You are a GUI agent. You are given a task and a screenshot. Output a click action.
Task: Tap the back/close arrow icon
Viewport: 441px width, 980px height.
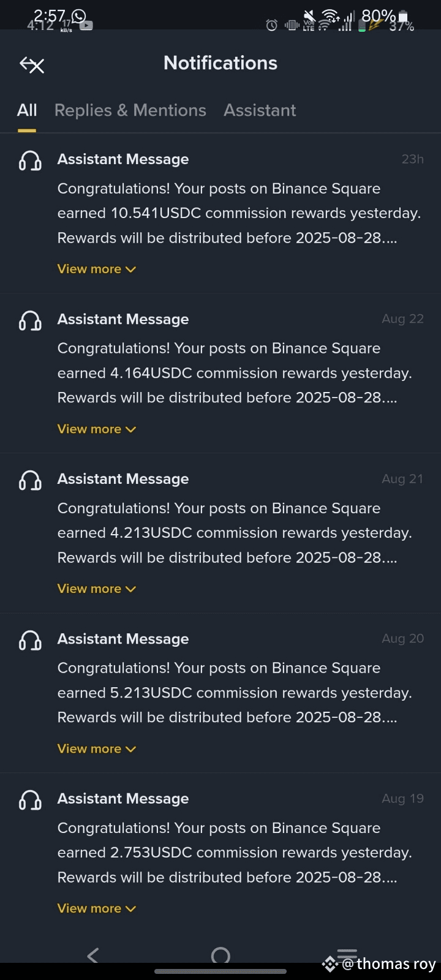[x=32, y=64]
